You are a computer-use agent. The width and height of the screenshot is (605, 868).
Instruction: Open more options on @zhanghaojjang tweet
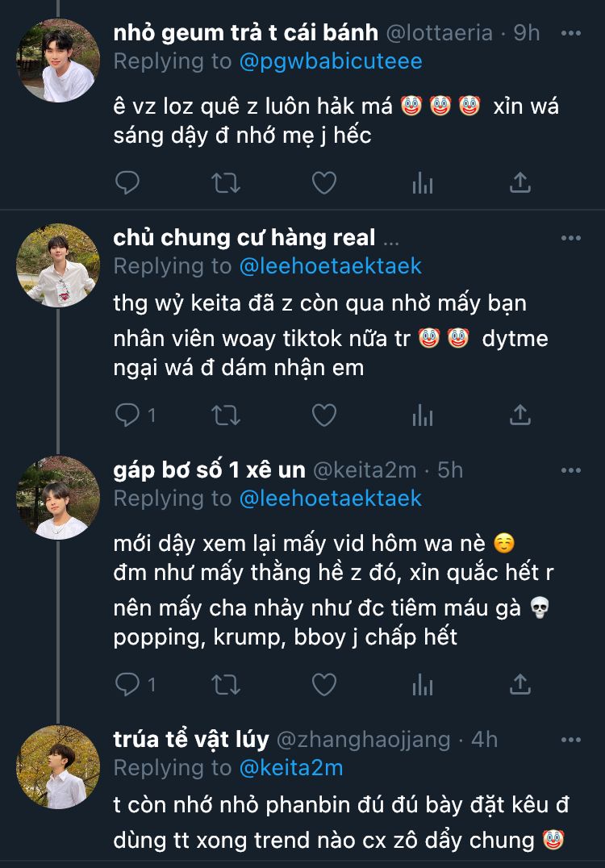pyautogui.click(x=571, y=740)
